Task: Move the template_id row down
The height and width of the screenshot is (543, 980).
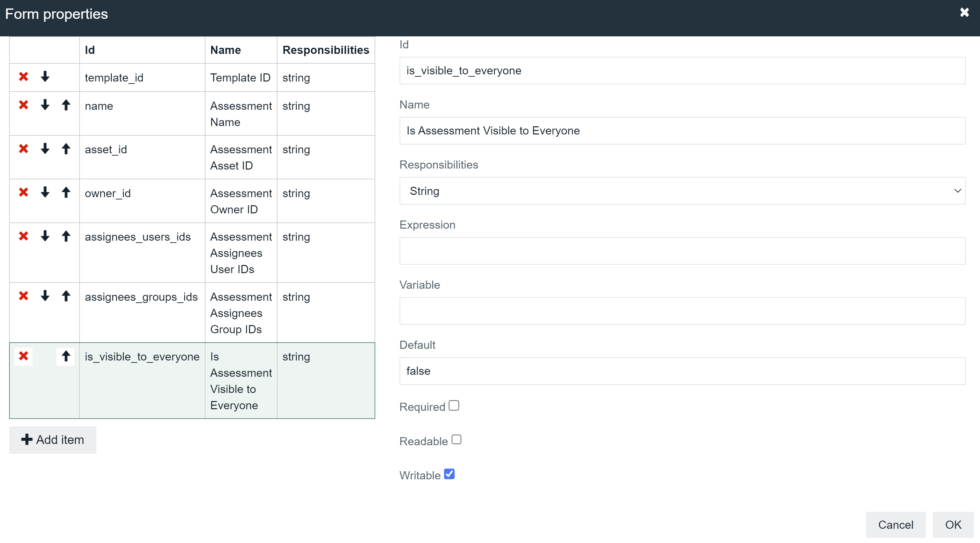Action: click(x=45, y=77)
